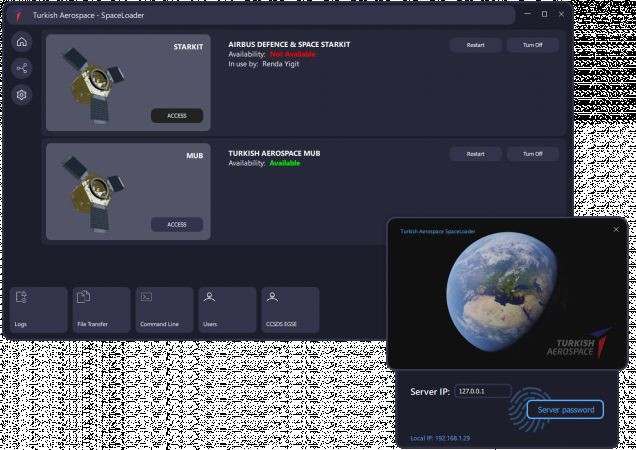This screenshot has width=636, height=450.
Task: Click the STARKIT satellite thumbnail image
Action: pyautogui.click(x=93, y=84)
